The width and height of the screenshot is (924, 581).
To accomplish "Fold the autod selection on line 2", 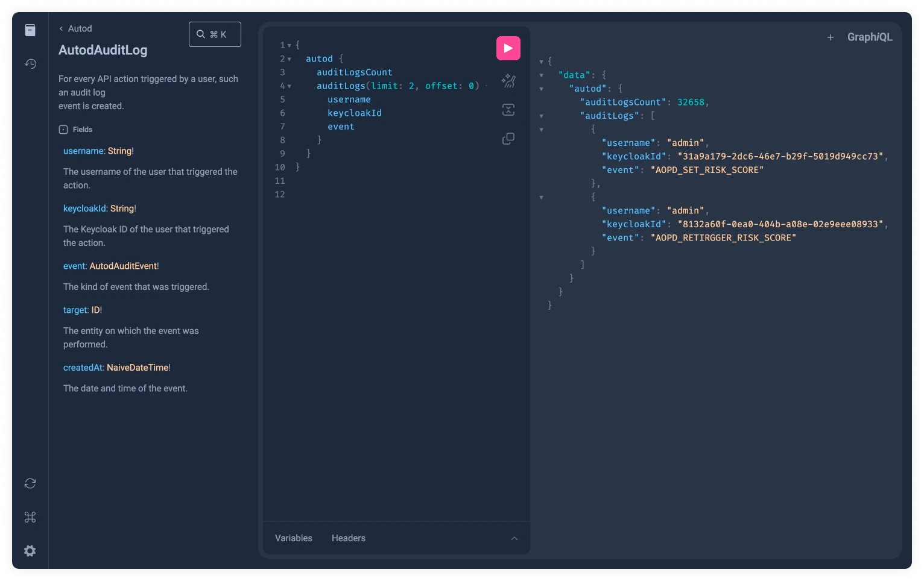I will click(290, 58).
